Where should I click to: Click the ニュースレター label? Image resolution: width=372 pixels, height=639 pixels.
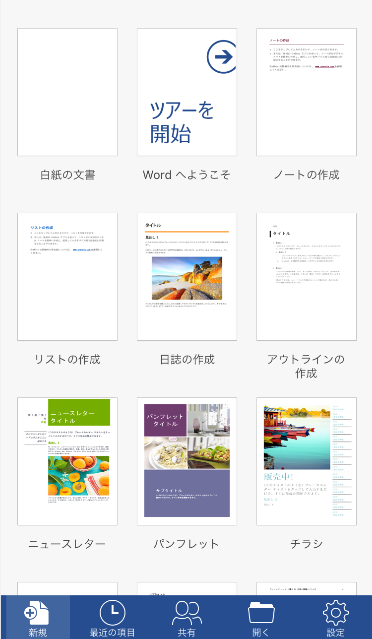coord(67,544)
